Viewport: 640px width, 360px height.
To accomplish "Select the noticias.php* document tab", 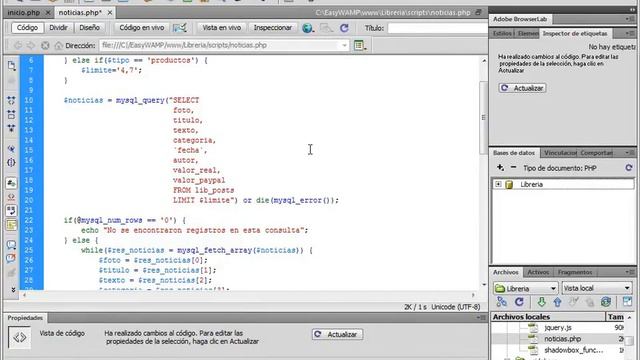I will click(x=80, y=13).
